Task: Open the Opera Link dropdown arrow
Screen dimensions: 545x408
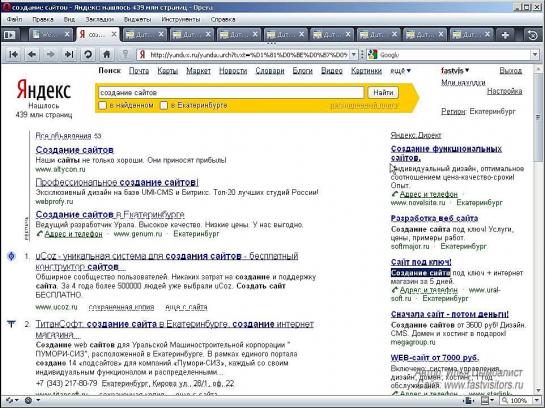Action: coord(17,401)
